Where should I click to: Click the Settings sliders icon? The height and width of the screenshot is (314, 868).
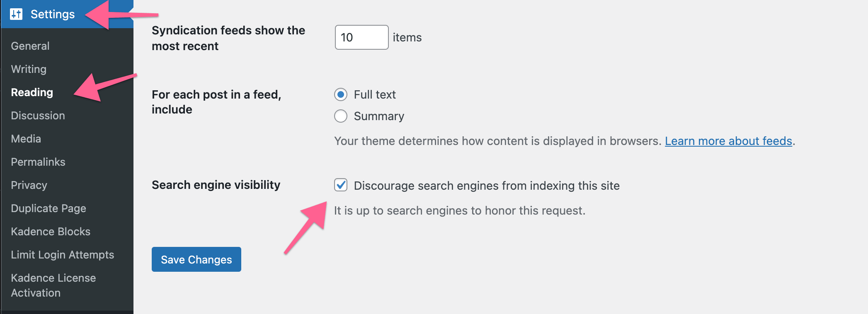pyautogui.click(x=16, y=14)
